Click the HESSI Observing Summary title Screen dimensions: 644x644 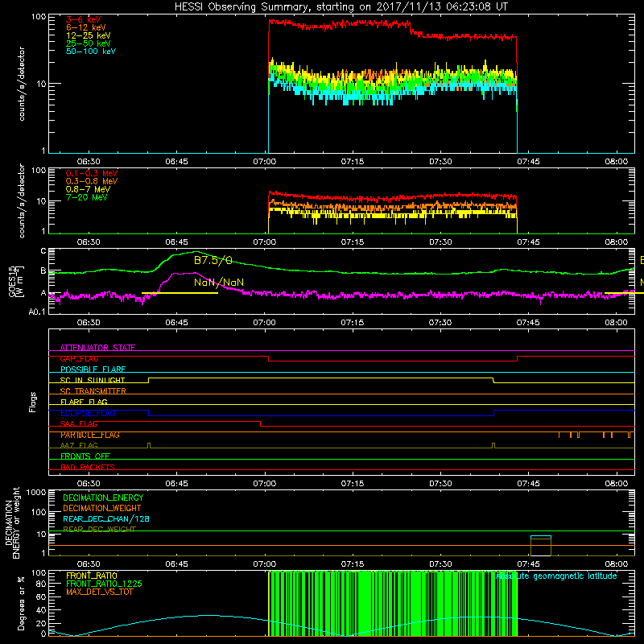[341, 7]
